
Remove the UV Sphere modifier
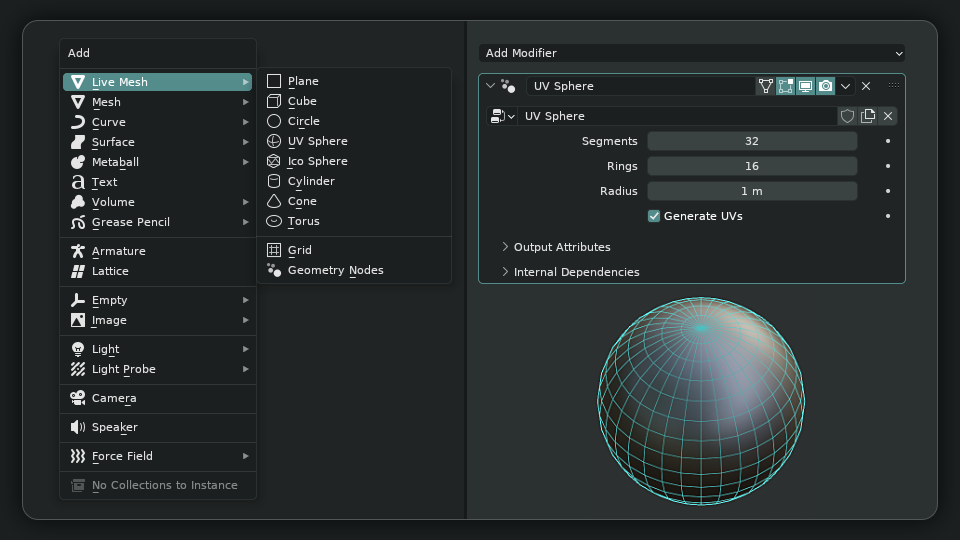click(x=866, y=86)
